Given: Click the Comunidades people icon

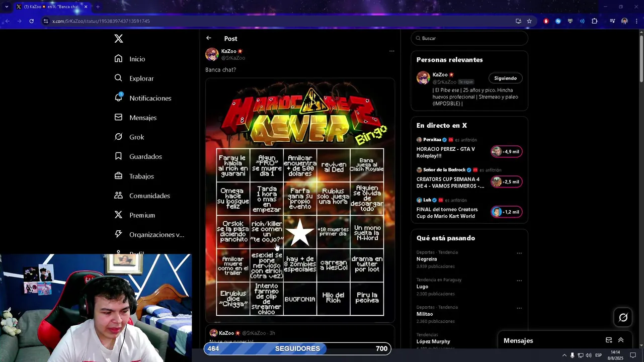Looking at the screenshot, I should 118,195.
